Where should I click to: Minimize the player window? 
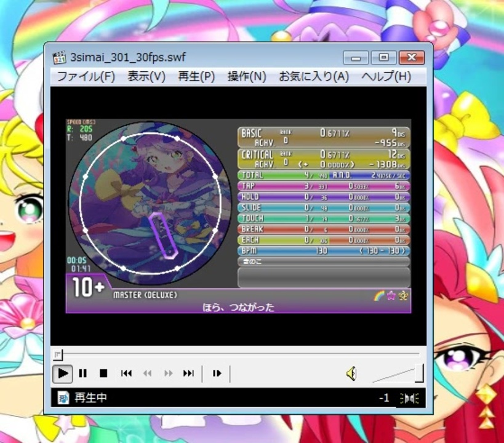[356, 58]
